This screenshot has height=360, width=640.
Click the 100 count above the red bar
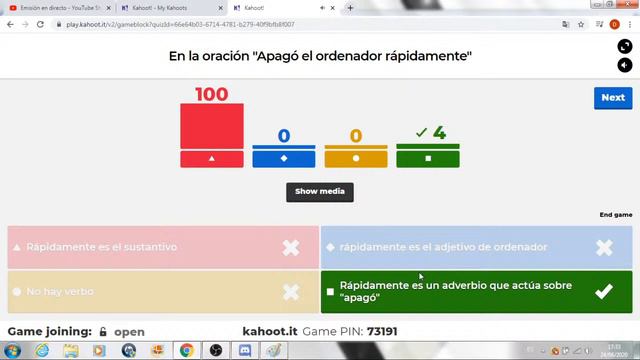pos(211,94)
